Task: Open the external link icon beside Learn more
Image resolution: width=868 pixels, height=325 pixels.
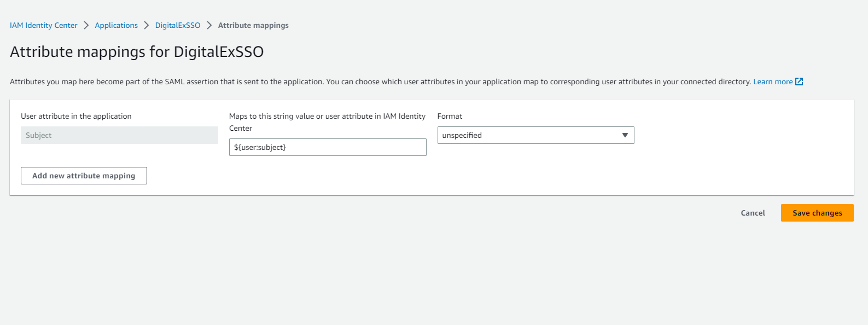Action: coord(799,82)
